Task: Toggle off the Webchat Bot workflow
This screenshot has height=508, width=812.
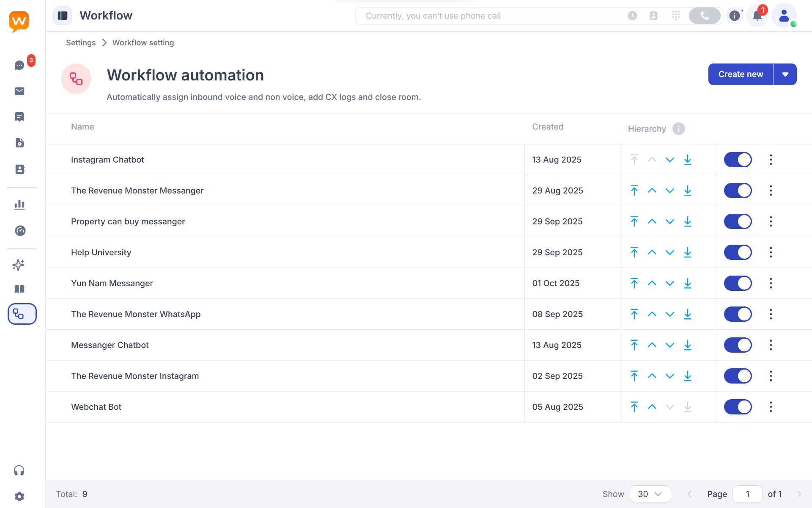Action: coord(738,407)
